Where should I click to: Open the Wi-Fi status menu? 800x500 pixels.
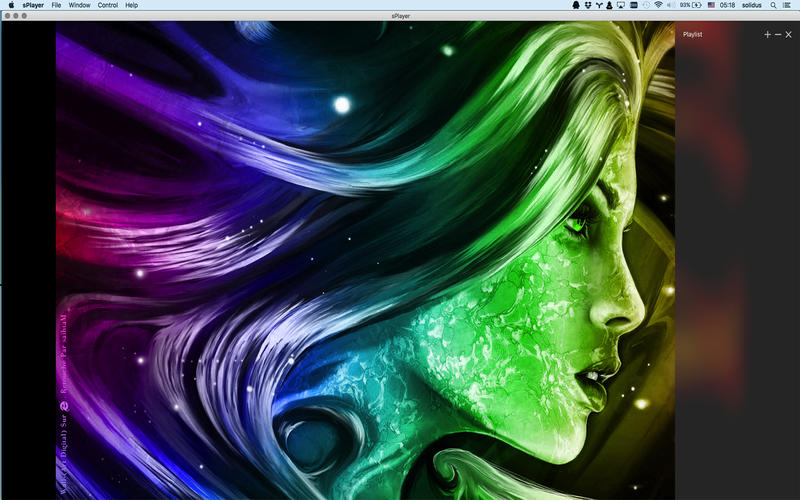coord(658,5)
